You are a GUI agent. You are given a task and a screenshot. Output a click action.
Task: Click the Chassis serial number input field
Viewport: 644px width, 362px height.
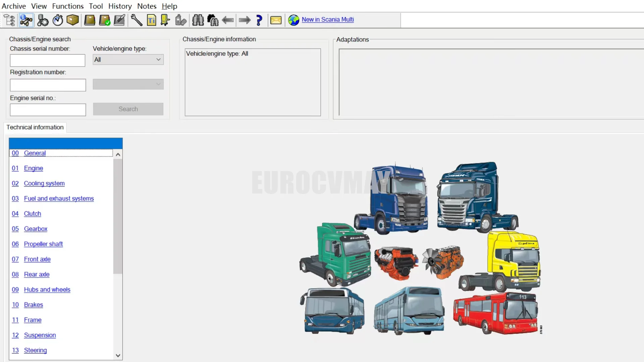click(48, 61)
